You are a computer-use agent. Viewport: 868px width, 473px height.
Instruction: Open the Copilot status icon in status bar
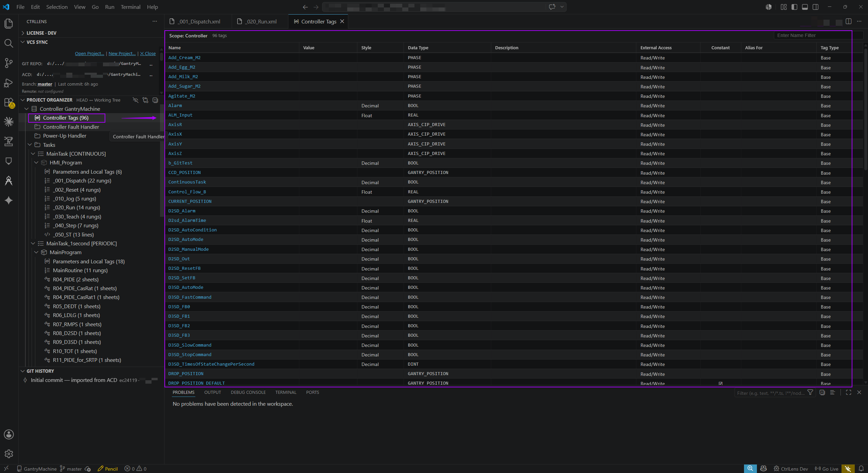click(x=763, y=469)
